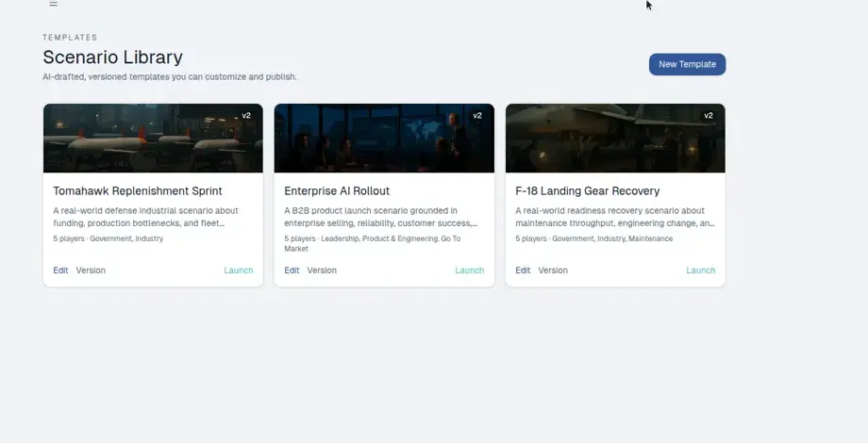Open F-18 Landing Gear Recovery thumbnail image
The image size is (868, 443).
pos(615,139)
